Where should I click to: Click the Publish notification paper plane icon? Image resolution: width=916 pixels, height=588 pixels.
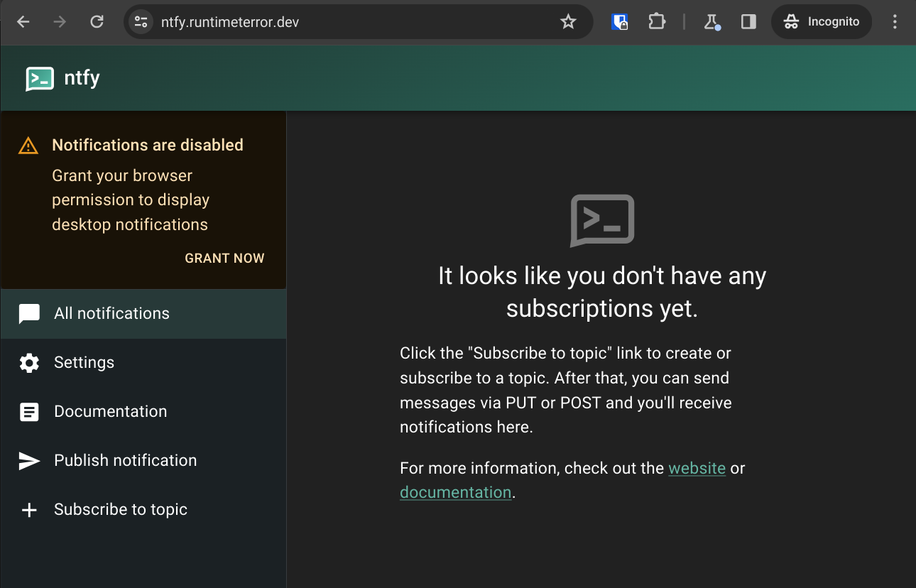pos(29,461)
